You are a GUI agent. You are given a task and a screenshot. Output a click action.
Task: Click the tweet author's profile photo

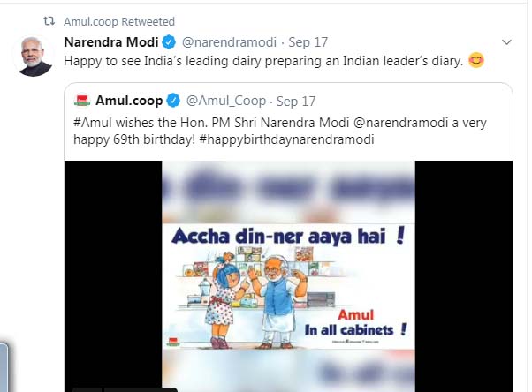[34, 56]
